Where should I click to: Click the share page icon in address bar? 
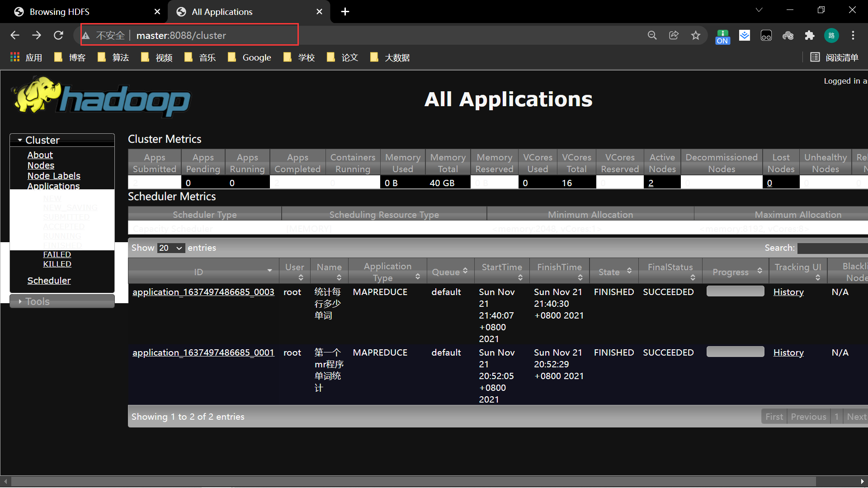pyautogui.click(x=674, y=35)
